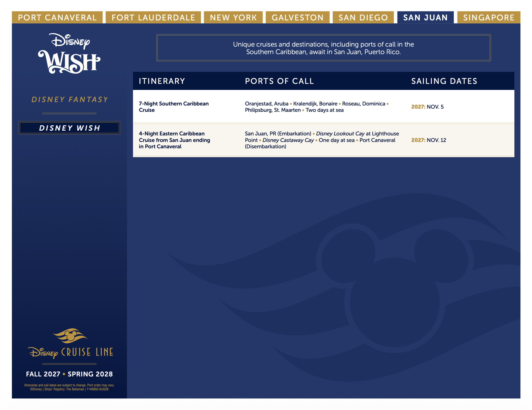The image size is (532, 410).
Task: Click the 2027: NOV. 5 sailing date
Action: [x=427, y=107]
